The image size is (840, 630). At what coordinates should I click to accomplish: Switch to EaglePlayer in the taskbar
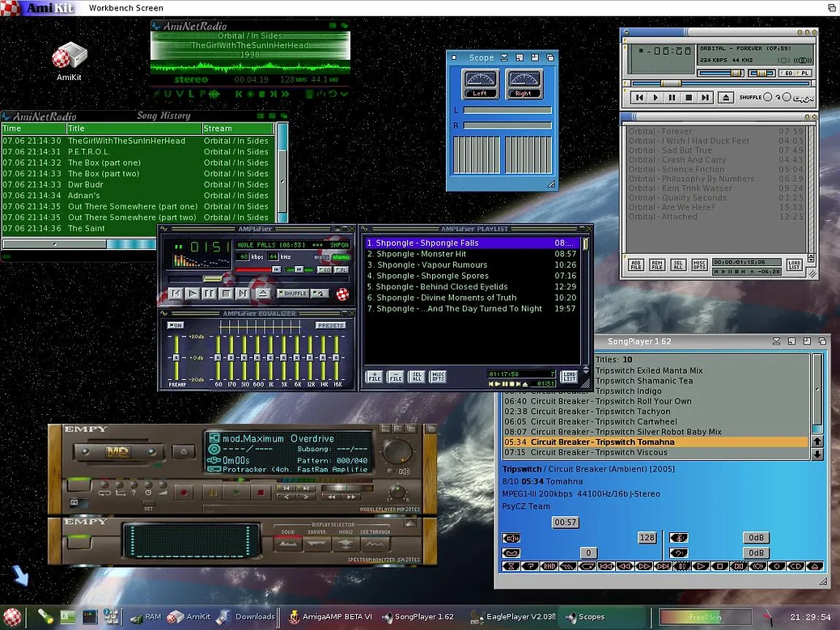(520, 617)
